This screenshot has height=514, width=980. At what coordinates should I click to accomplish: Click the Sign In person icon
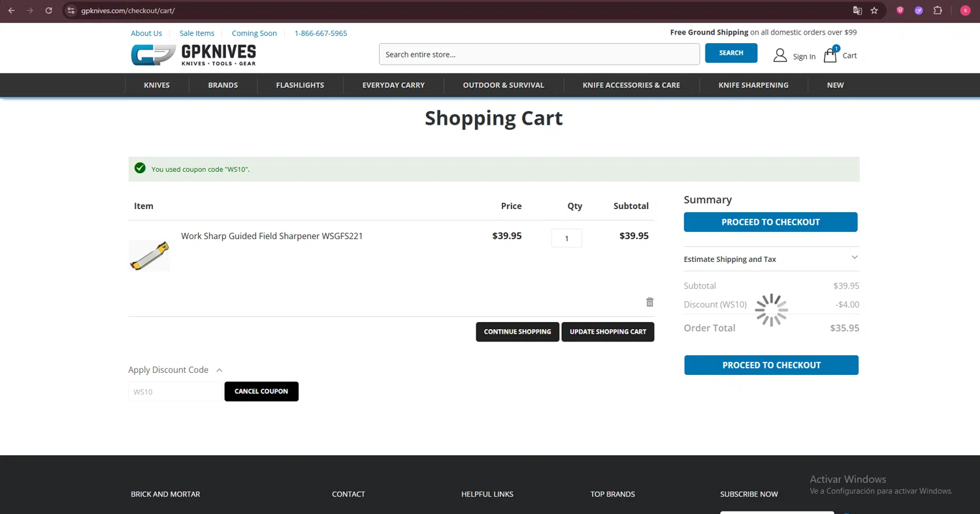[x=780, y=56]
